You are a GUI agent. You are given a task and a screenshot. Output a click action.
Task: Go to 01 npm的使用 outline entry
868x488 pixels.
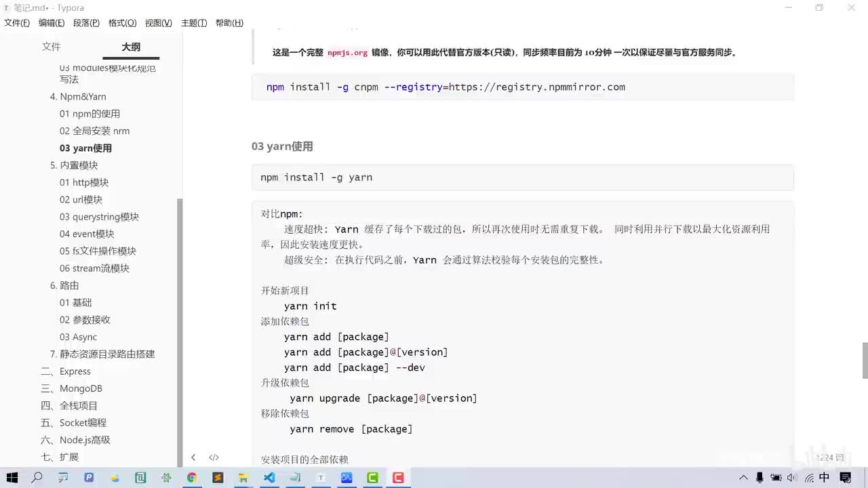point(90,114)
